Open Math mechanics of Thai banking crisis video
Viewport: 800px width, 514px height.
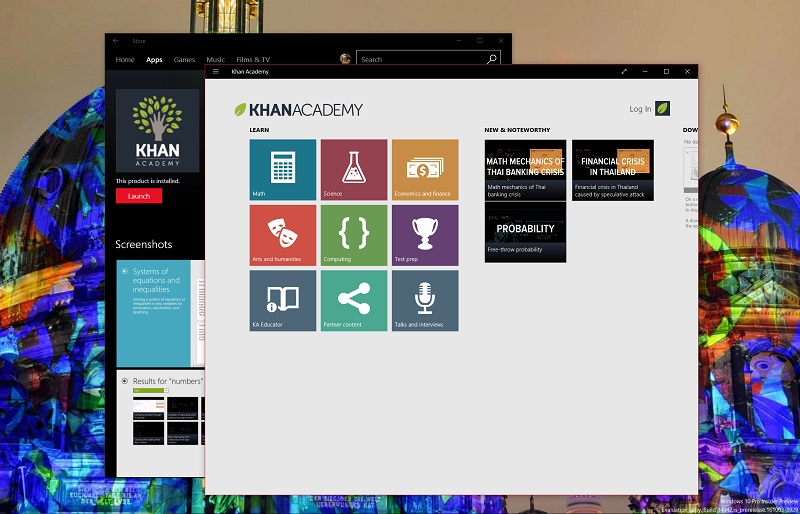click(526, 170)
